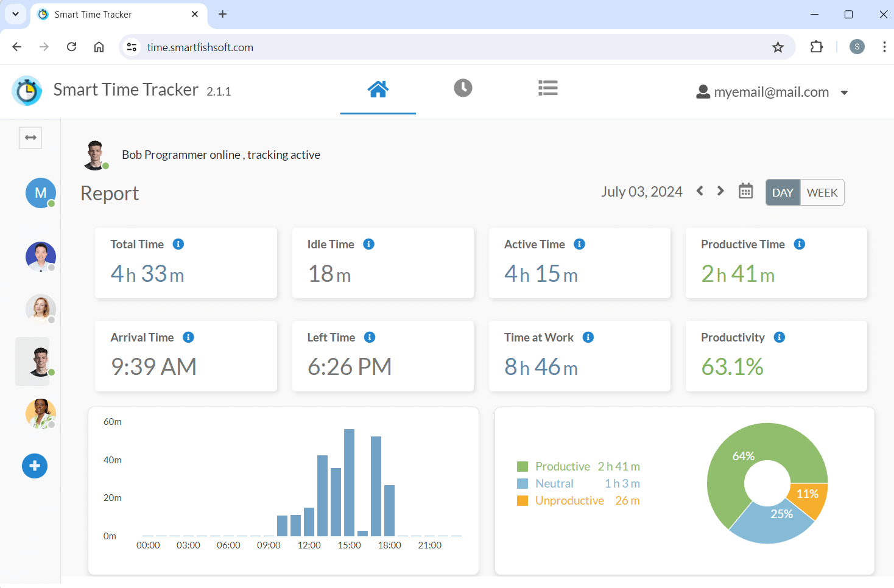The height and width of the screenshot is (588, 894).
Task: Open the tab search dropdown arrow
Action: click(x=15, y=14)
